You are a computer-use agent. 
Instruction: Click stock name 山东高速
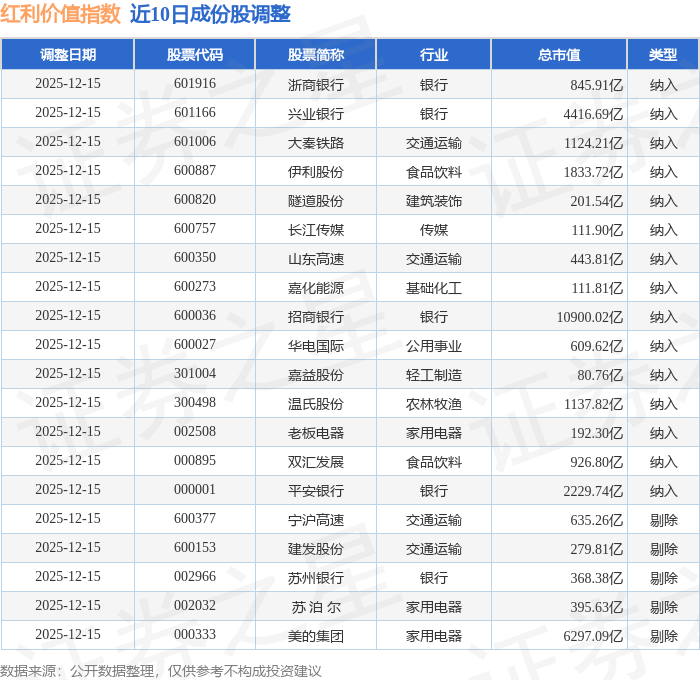click(x=316, y=259)
